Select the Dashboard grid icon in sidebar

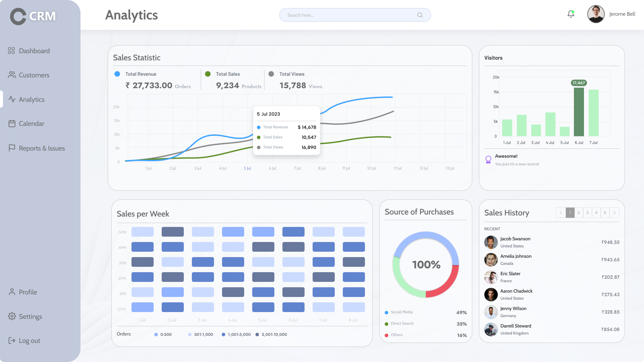click(11, 51)
